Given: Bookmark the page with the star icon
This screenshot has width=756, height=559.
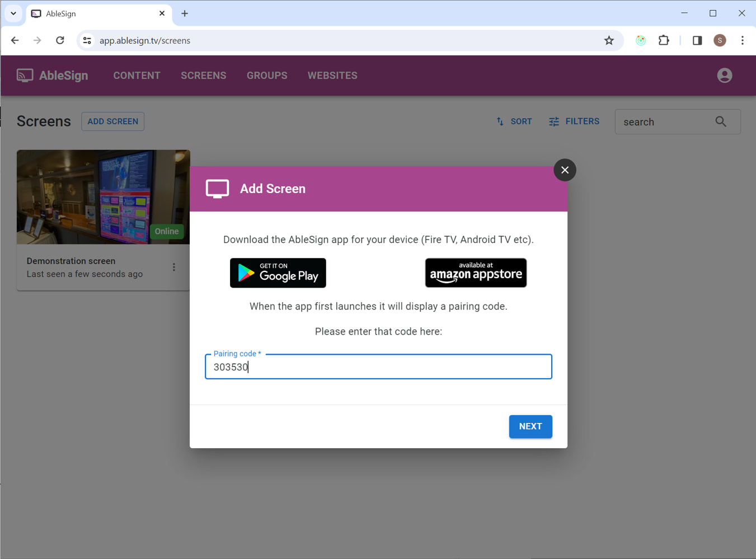Looking at the screenshot, I should [x=609, y=40].
